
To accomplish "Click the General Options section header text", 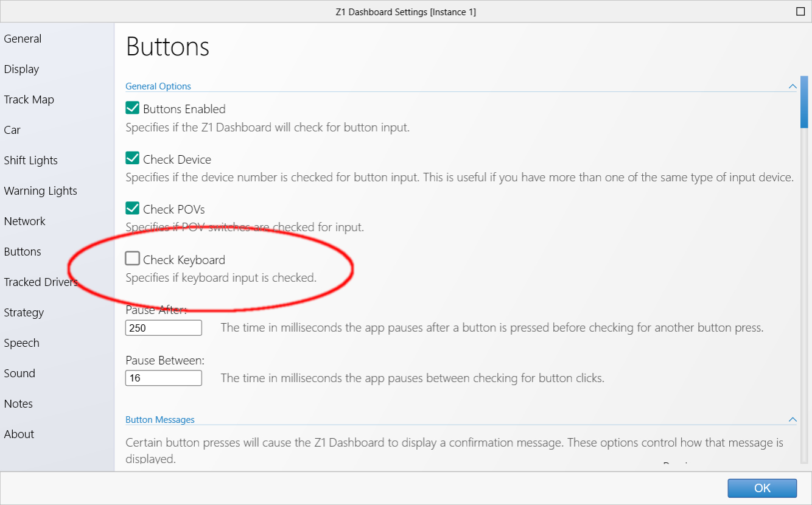I will click(x=158, y=86).
